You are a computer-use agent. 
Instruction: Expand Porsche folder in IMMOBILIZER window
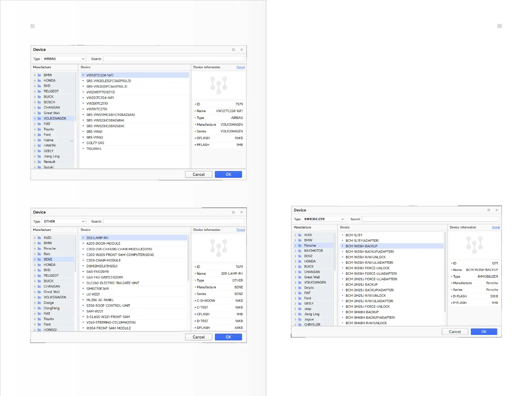tap(295, 246)
